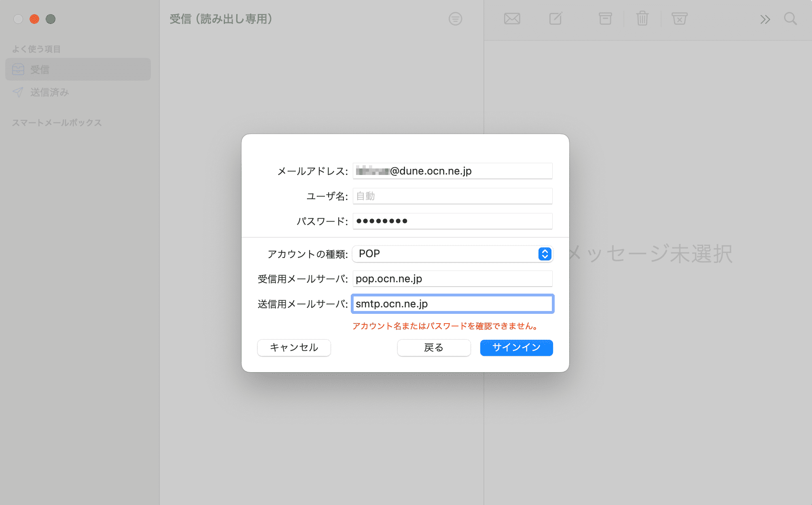Image resolution: width=812 pixels, height=505 pixels.
Task: Open the アカウントの種類 POP dropdown
Action: 452,254
